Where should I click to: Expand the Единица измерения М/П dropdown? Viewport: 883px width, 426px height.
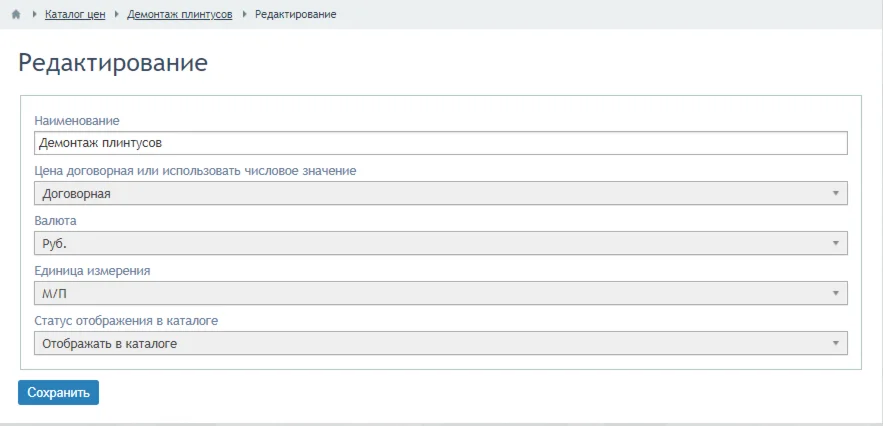coord(440,293)
